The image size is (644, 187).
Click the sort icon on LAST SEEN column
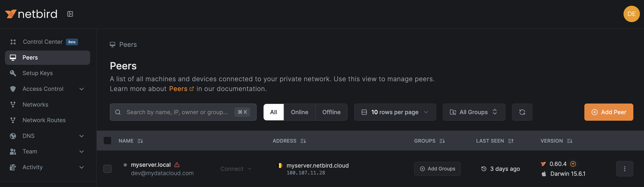pos(511,141)
